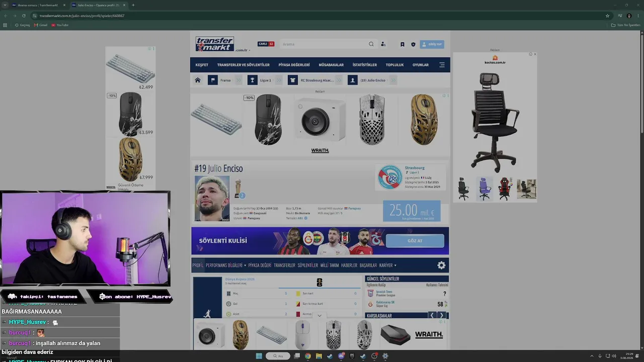This screenshot has height=362, width=644.
Task: Switch to the Transferler tab
Action: [x=284, y=265]
